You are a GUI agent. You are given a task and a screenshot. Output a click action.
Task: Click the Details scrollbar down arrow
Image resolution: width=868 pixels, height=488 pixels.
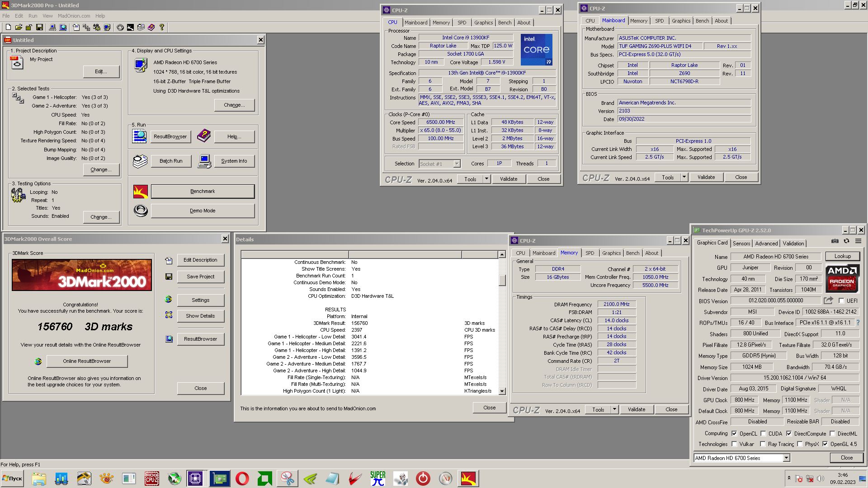pos(502,391)
